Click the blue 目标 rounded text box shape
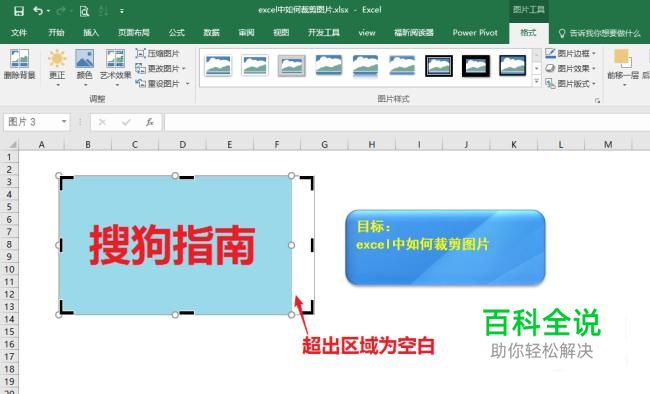The image size is (650, 394). click(445, 248)
